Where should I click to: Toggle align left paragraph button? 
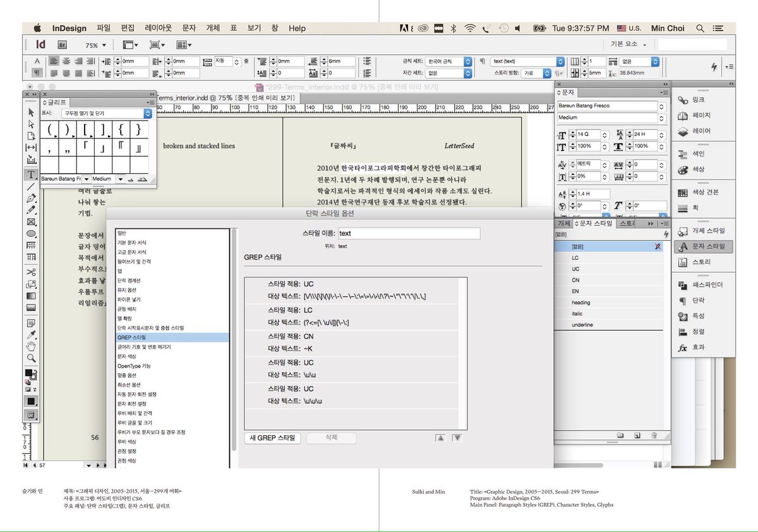[x=54, y=61]
